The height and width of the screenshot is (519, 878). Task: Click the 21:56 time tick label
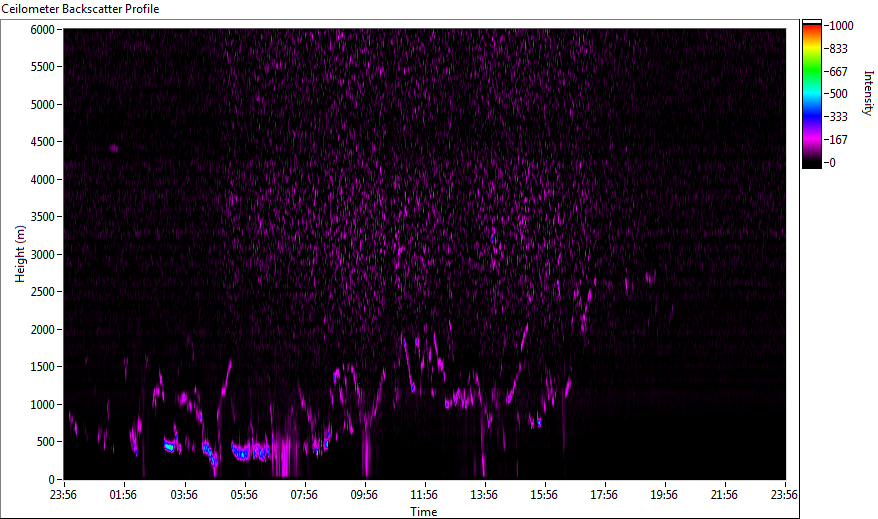click(x=724, y=495)
